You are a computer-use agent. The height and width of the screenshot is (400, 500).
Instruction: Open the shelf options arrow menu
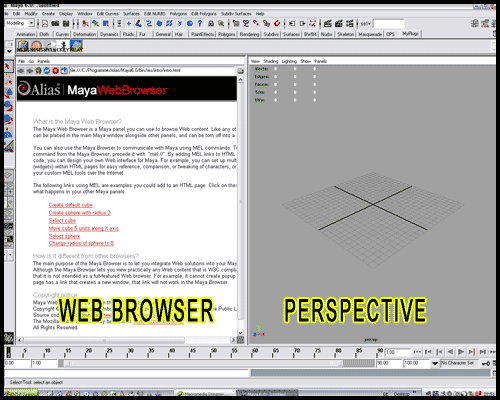click(9, 51)
